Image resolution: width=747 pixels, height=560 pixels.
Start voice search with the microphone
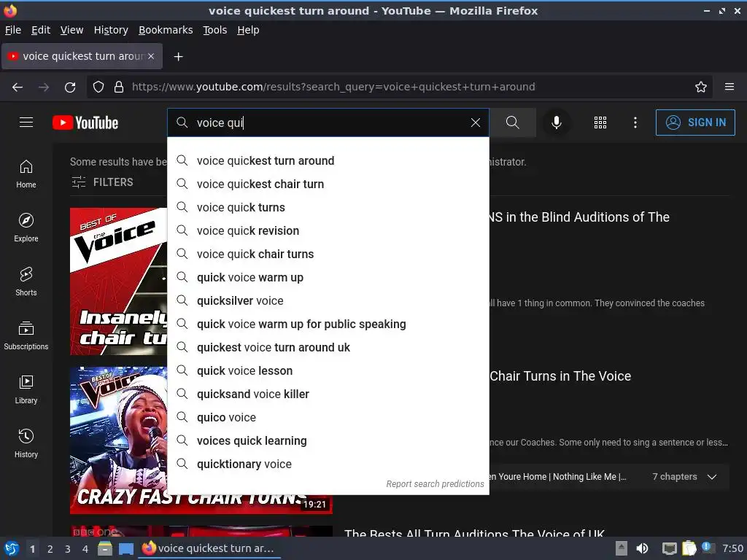(556, 122)
